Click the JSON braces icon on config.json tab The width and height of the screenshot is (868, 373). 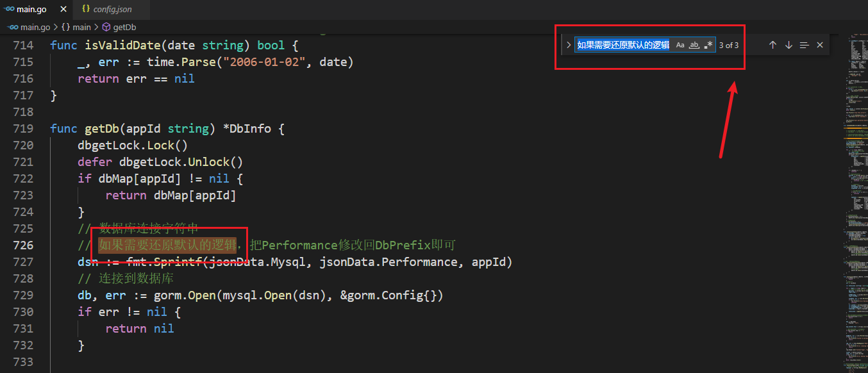86,9
